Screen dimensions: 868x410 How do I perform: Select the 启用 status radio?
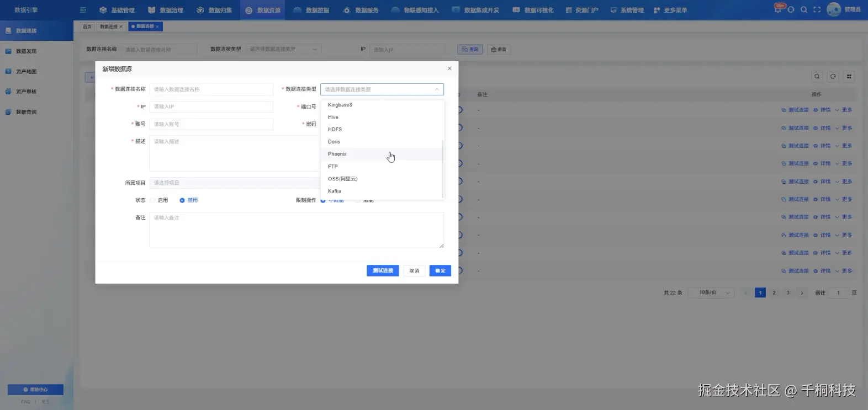[159, 200]
